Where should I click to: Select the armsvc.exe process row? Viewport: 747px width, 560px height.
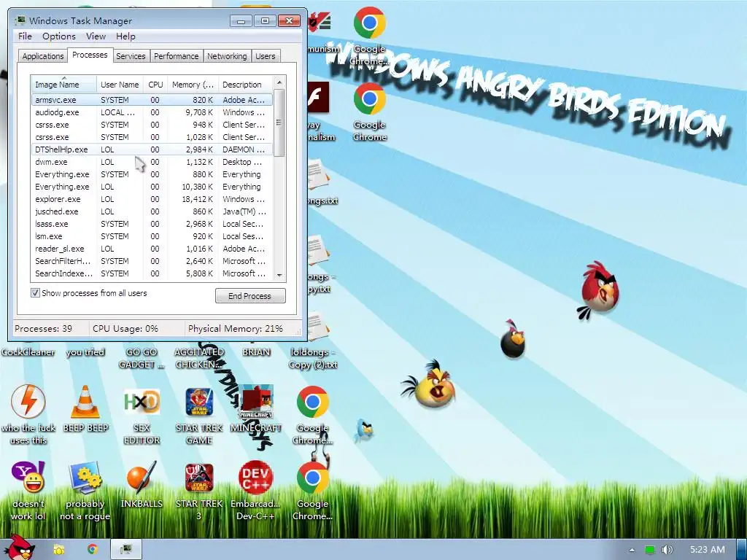click(x=152, y=100)
